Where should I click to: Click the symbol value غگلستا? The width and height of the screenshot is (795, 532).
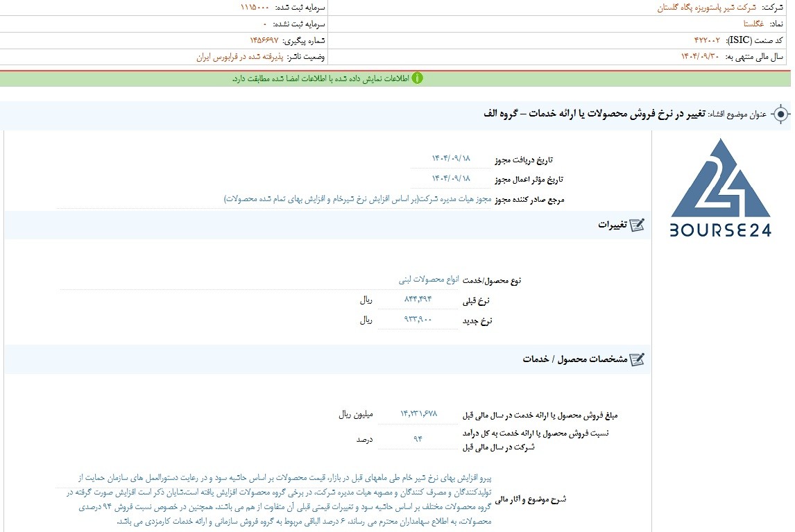coord(753,24)
